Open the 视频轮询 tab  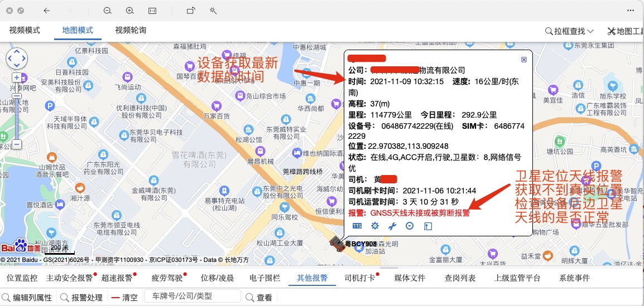click(x=131, y=30)
